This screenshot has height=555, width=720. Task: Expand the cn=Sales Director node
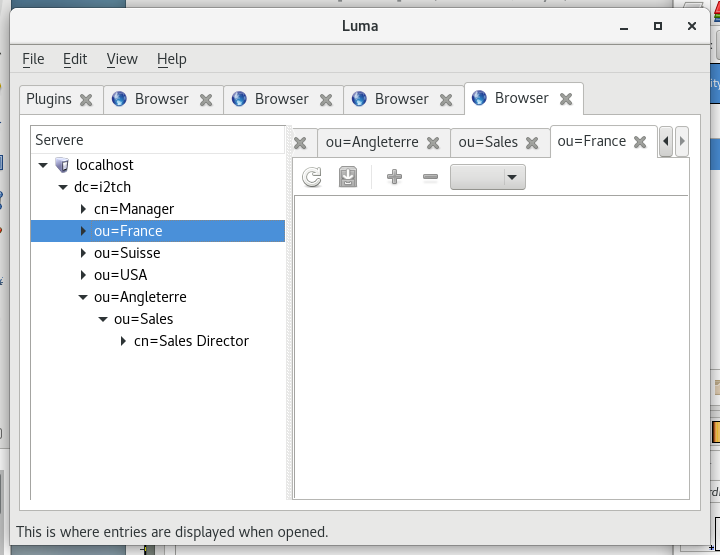[x=123, y=341]
